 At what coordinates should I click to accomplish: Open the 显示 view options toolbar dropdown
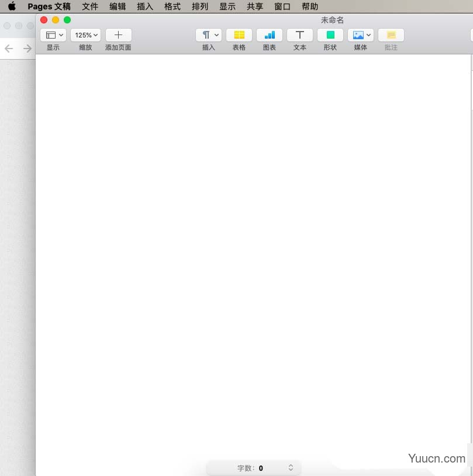(x=53, y=35)
